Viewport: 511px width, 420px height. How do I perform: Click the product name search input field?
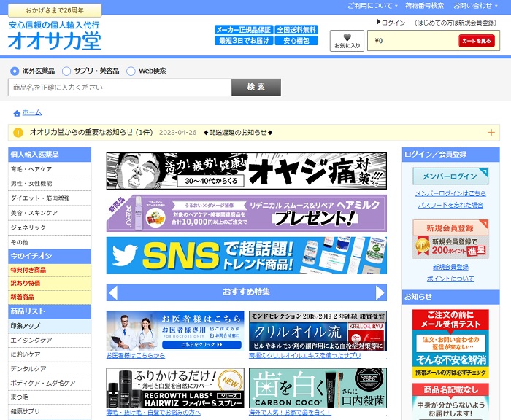tap(120, 87)
